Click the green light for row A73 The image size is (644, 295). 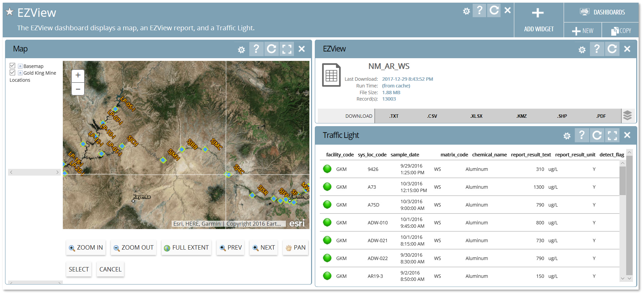point(327,187)
